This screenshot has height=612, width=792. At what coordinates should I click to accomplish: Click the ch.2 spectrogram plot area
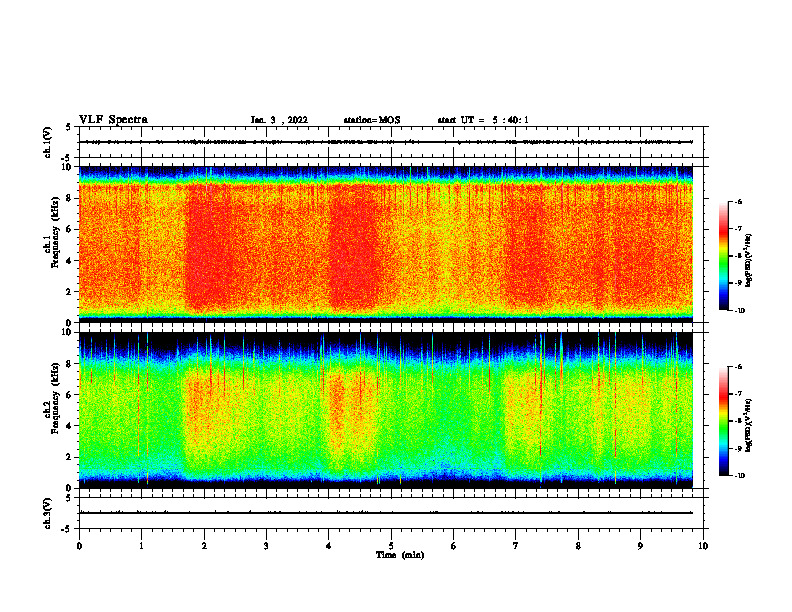coord(386,410)
